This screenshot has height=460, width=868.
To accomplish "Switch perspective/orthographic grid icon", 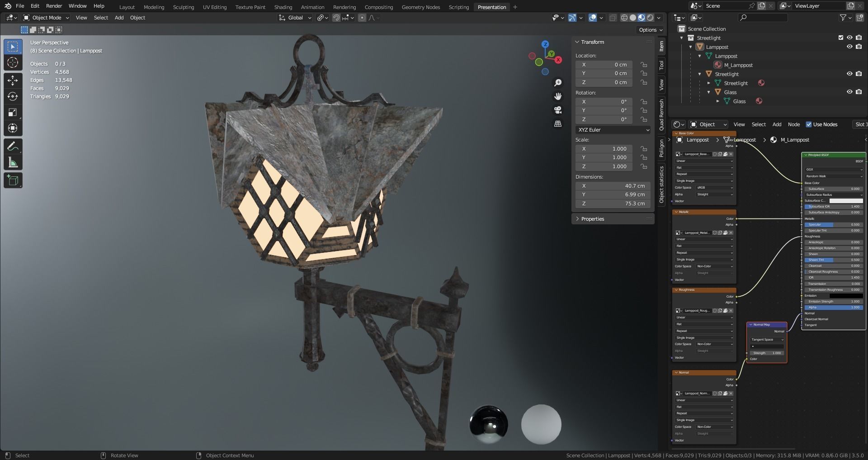I will 558,123.
